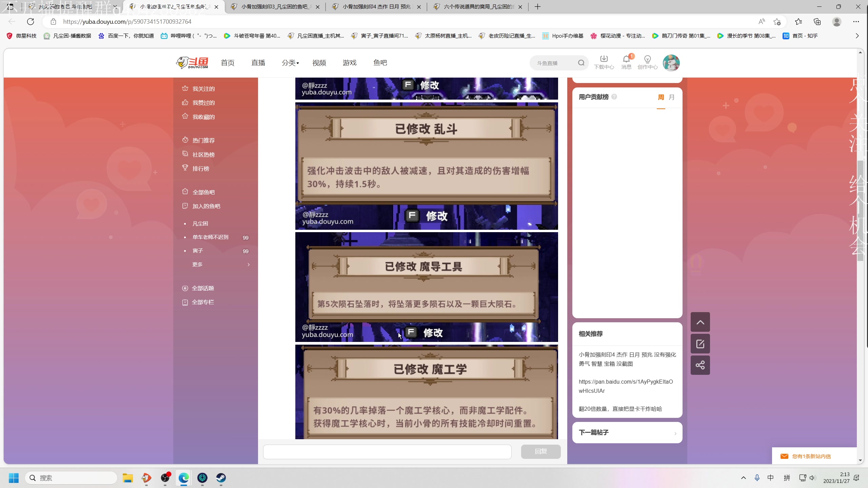Screen dimensions: 868x488
Task: Click the site lock icon in address bar
Action: (x=53, y=22)
